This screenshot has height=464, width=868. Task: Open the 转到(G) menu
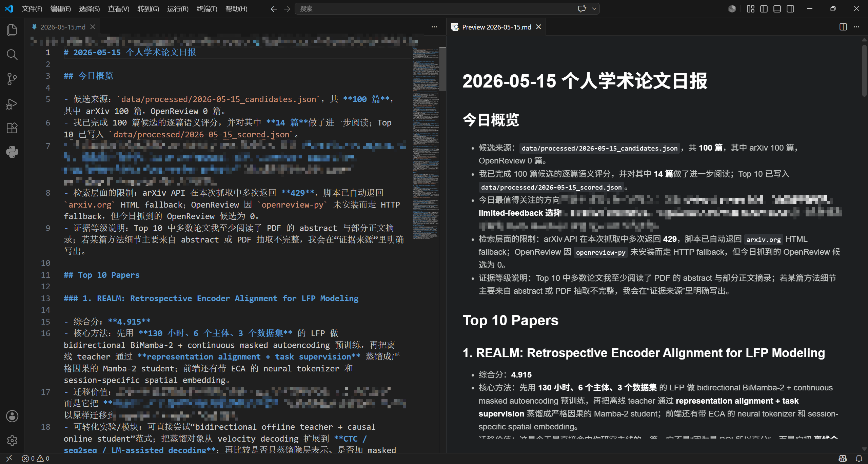tap(148, 9)
